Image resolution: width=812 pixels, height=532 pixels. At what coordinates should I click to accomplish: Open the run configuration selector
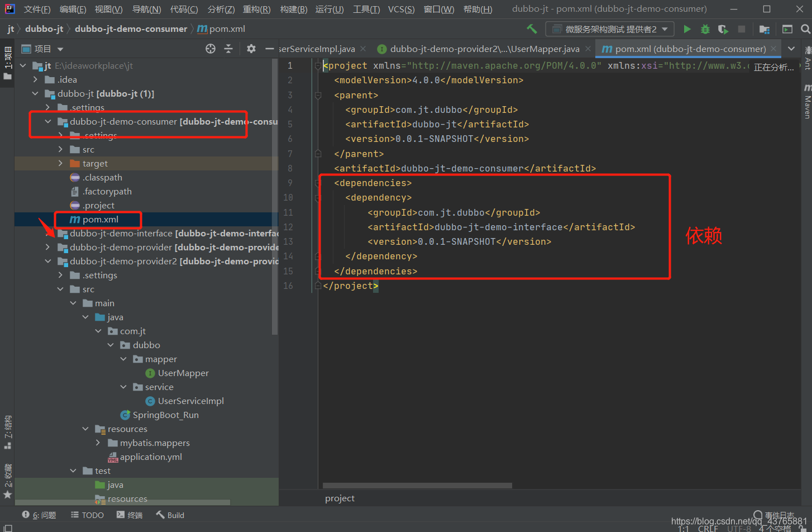pyautogui.click(x=610, y=29)
